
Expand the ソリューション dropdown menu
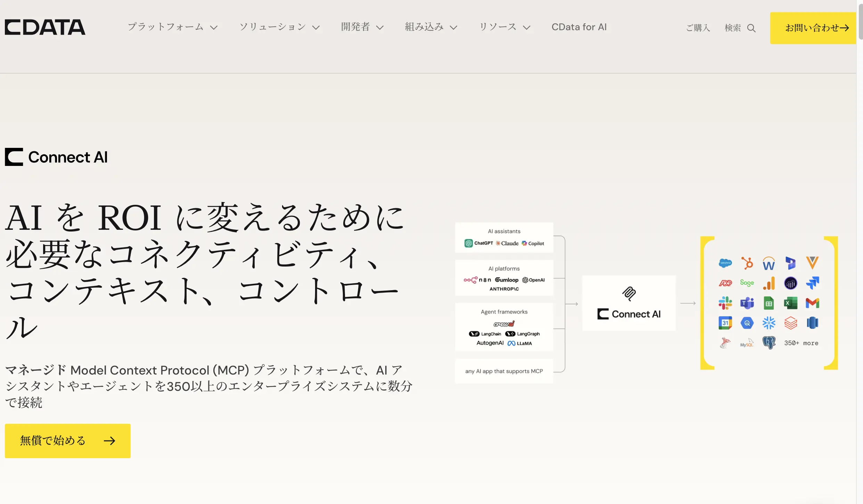click(x=279, y=27)
